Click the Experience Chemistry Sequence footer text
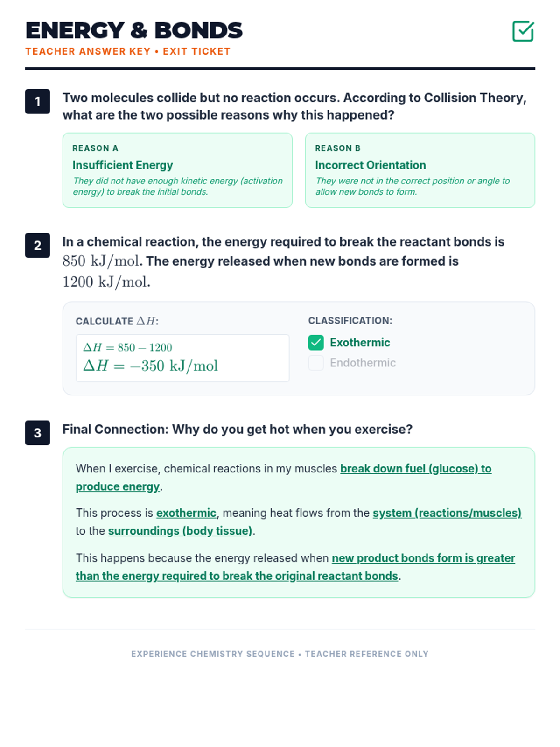This screenshot has height=747, width=560. point(280,654)
